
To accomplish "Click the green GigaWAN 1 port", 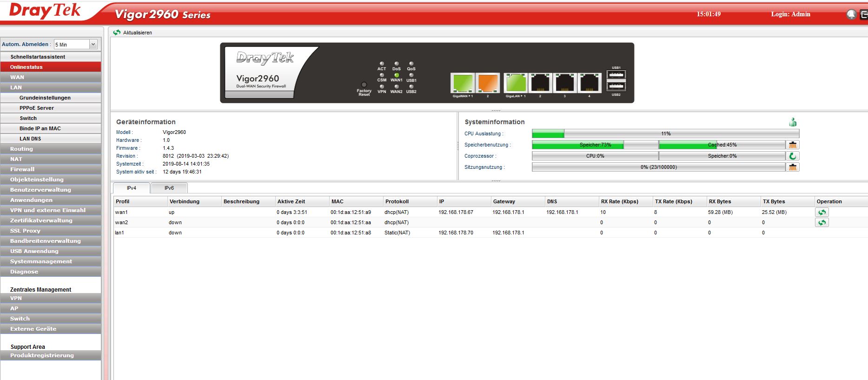I will click(463, 83).
